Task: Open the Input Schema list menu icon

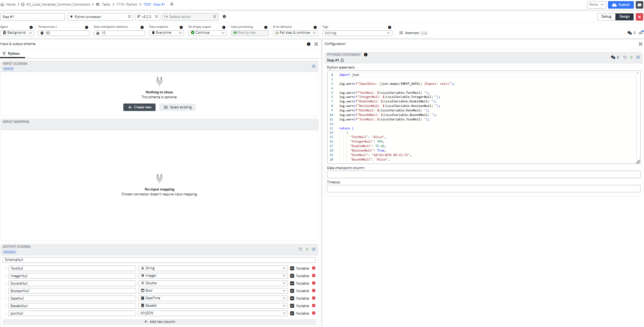Action: point(314,66)
